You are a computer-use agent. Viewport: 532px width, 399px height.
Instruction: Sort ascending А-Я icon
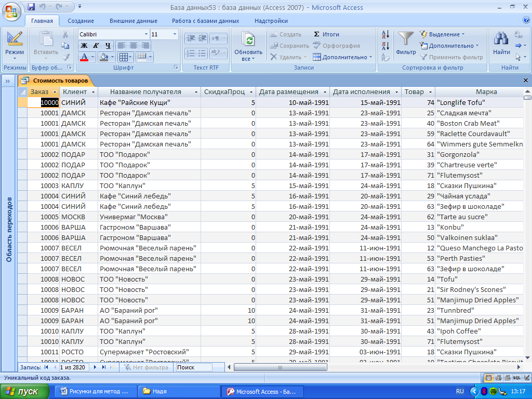click(x=386, y=34)
